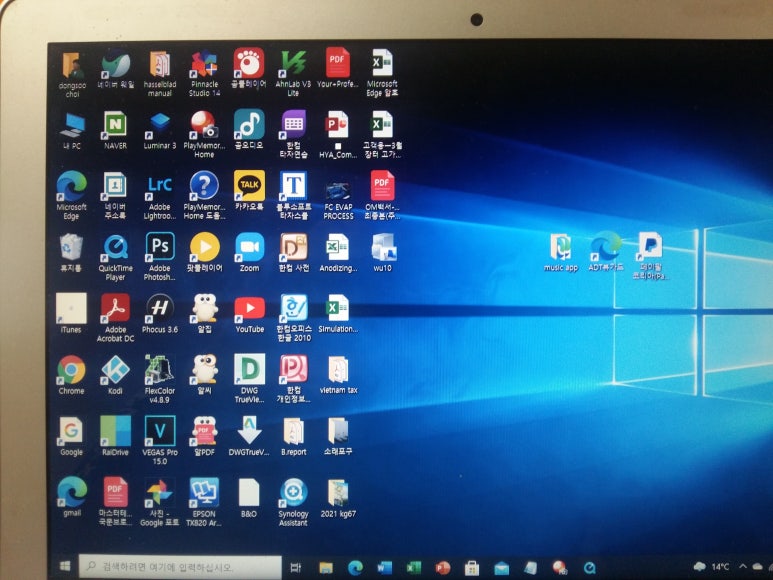
Task: Open File Explorer from the taskbar
Action: [x=325, y=568]
